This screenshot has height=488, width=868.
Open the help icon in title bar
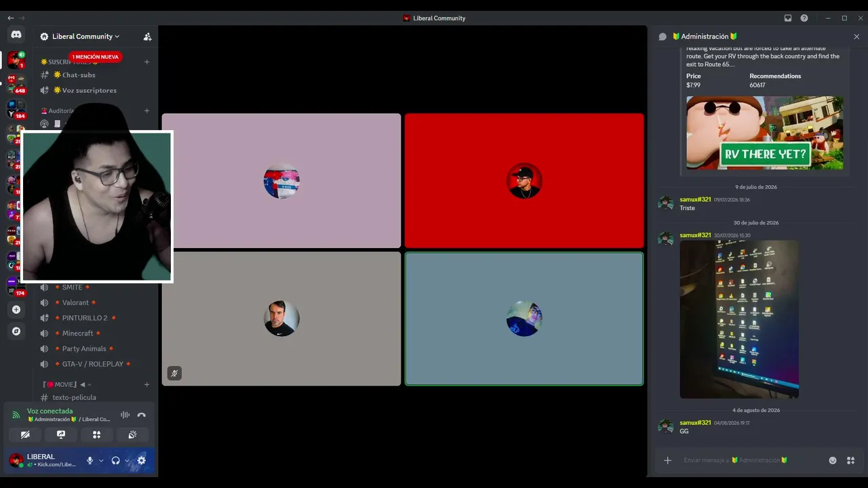click(804, 18)
